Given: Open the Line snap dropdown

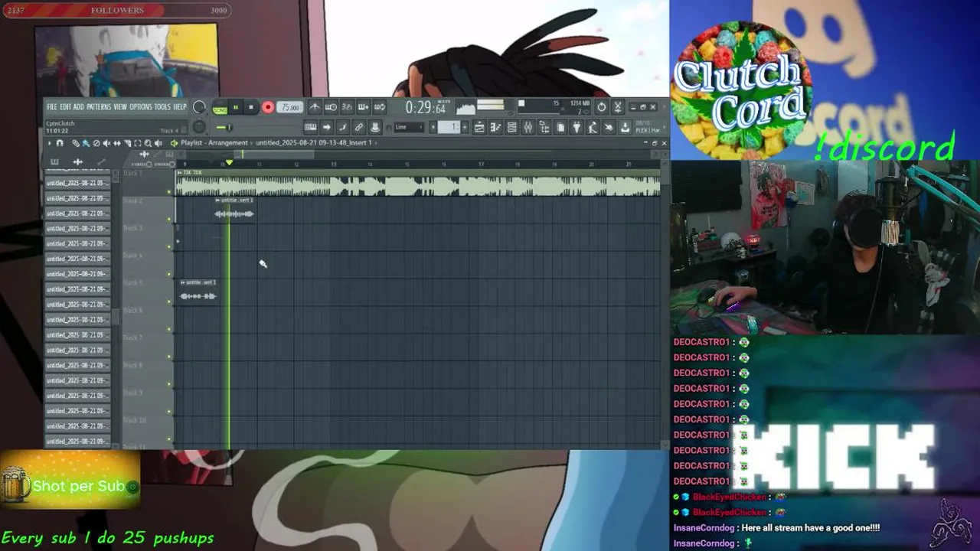Looking at the screenshot, I should click(409, 127).
